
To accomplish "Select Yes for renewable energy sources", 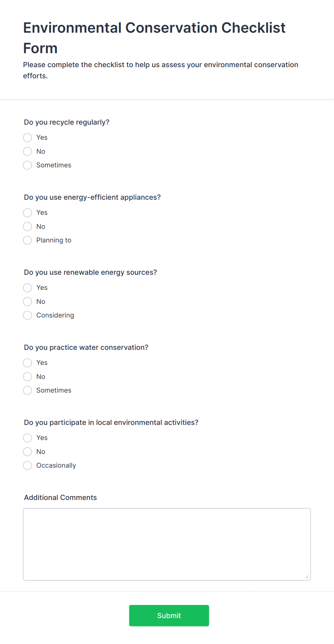I will coord(28,288).
